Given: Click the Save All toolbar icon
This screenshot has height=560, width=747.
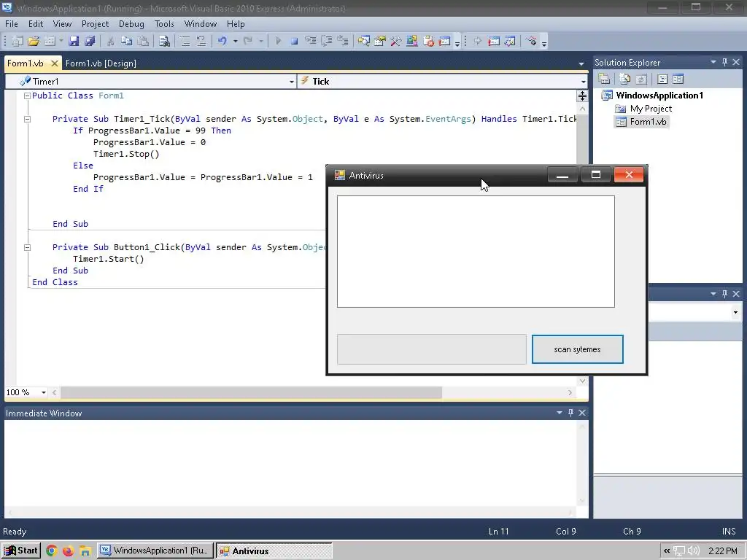Looking at the screenshot, I should pos(90,42).
